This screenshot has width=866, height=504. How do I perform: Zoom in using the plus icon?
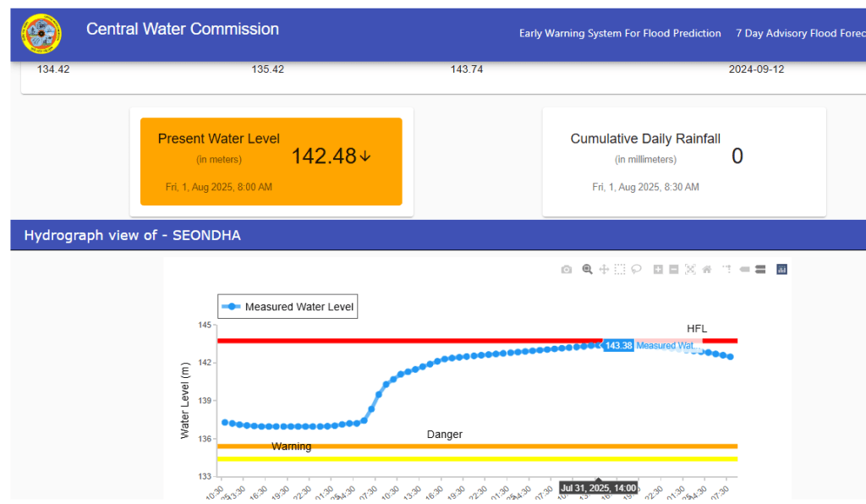tap(658, 270)
